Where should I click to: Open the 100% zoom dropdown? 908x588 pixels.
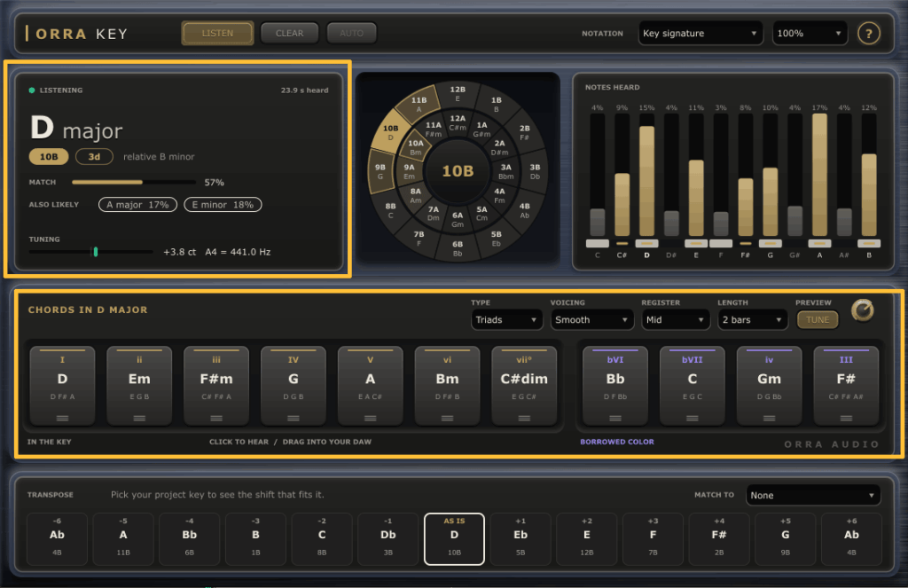pos(810,33)
